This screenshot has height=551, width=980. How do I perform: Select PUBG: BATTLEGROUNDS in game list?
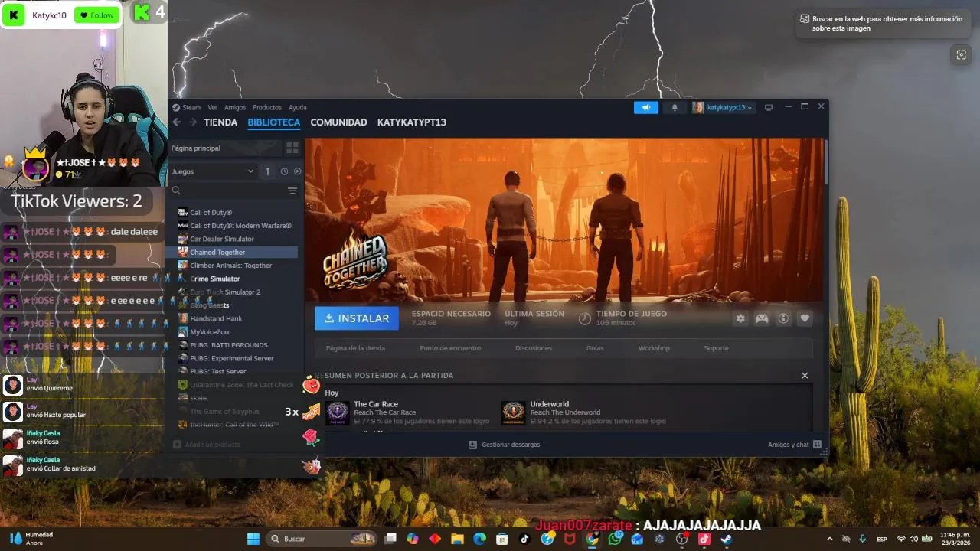point(229,345)
